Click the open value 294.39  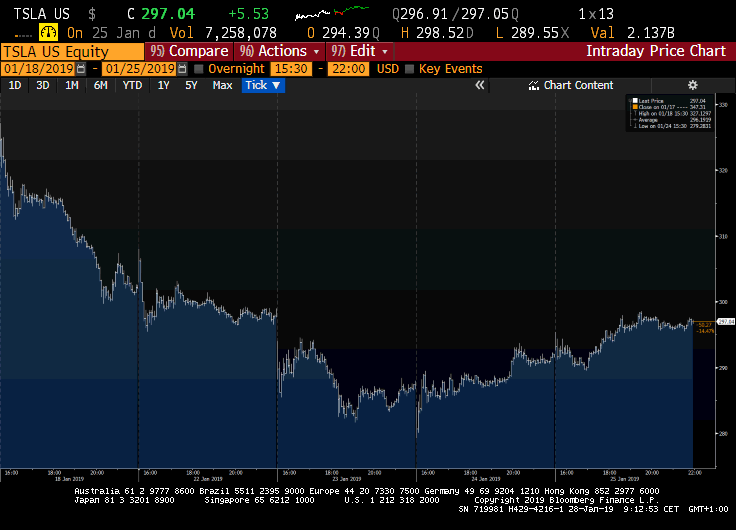[x=346, y=33]
